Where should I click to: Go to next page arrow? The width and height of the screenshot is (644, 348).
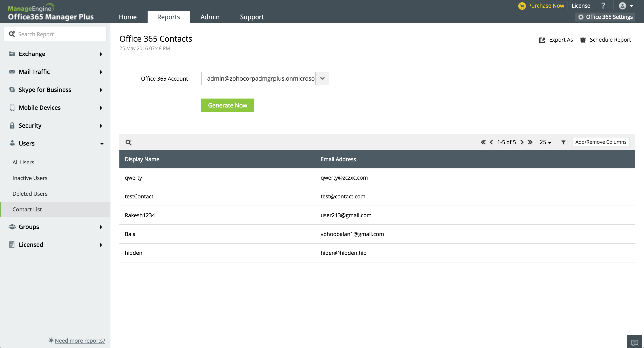(x=522, y=142)
